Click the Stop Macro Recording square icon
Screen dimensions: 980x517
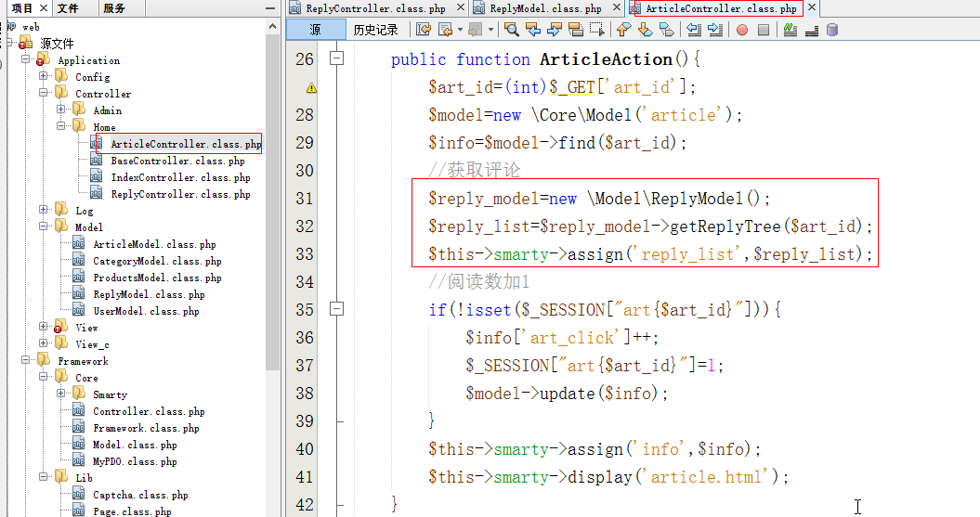click(764, 30)
